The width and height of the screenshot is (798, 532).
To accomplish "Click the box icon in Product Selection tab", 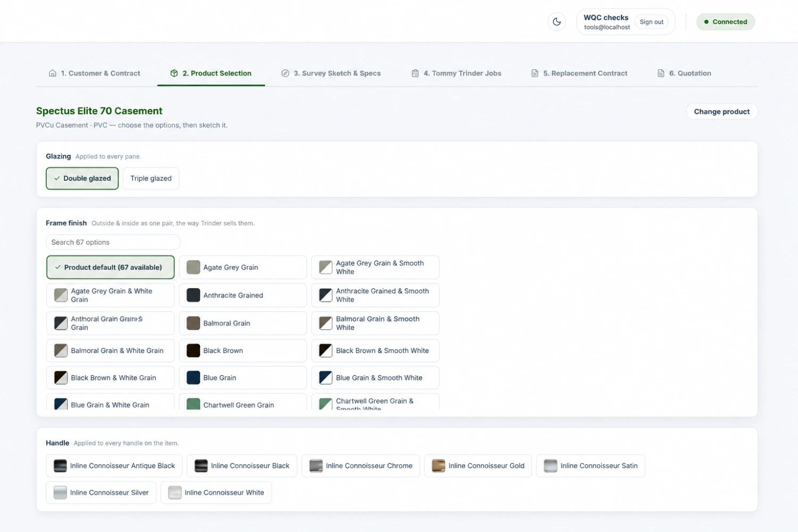I will [x=174, y=73].
